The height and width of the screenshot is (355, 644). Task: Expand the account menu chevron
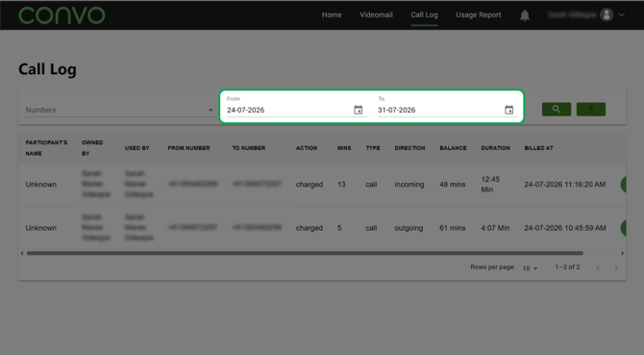(x=622, y=14)
